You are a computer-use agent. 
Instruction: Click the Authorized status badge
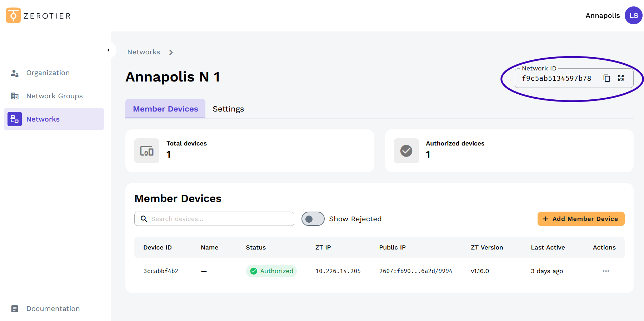271,271
